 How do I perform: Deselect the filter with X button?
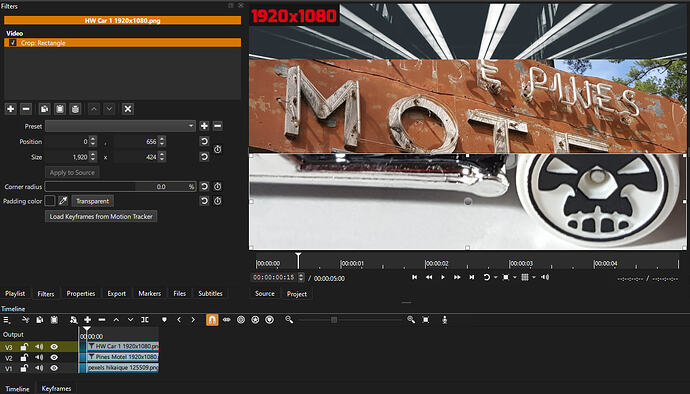click(128, 109)
